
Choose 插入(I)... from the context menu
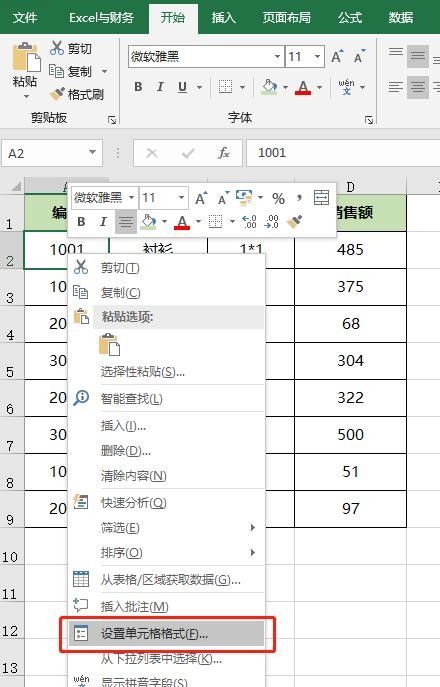(x=167, y=425)
